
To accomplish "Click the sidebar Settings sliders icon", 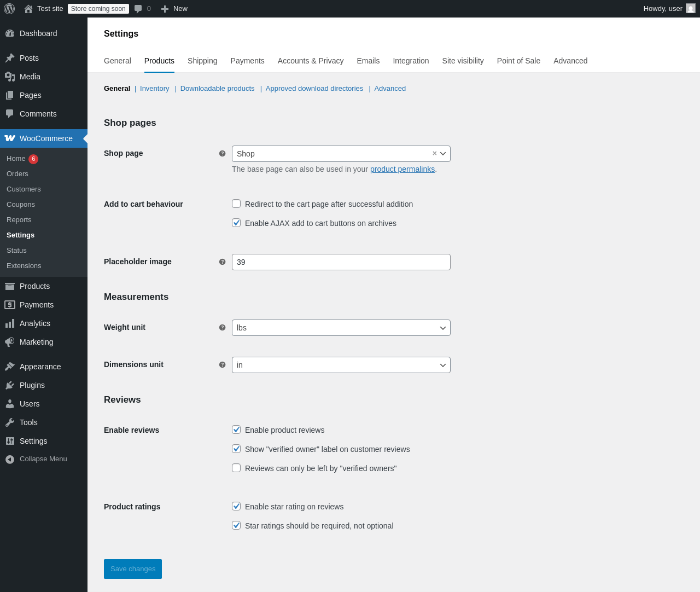I will (10, 441).
